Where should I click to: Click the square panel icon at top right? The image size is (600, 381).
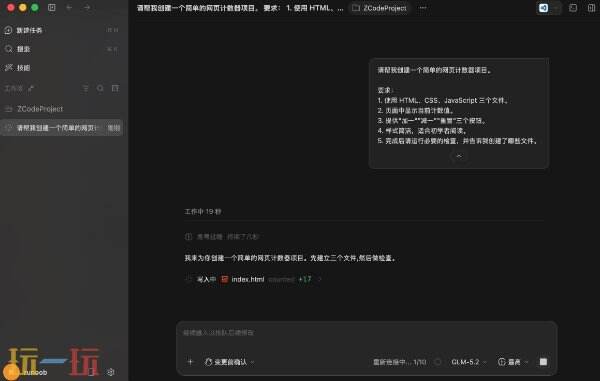(573, 8)
